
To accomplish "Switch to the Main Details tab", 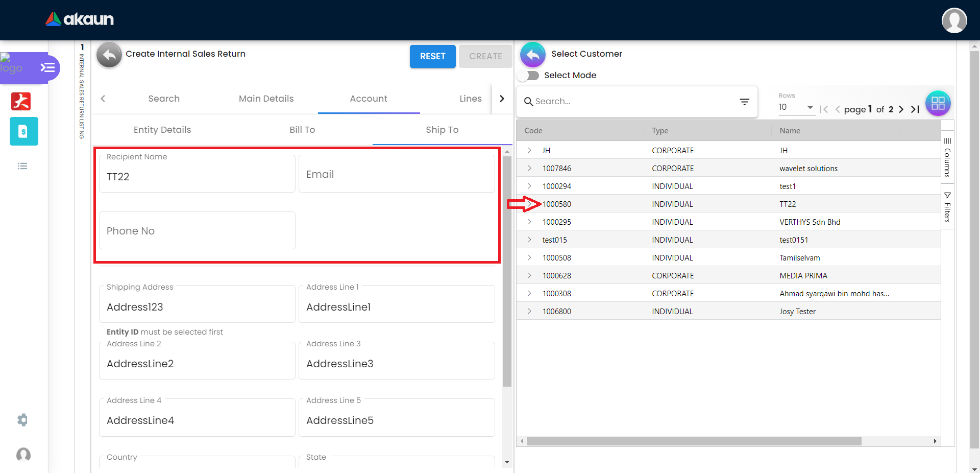I will pyautogui.click(x=266, y=99).
